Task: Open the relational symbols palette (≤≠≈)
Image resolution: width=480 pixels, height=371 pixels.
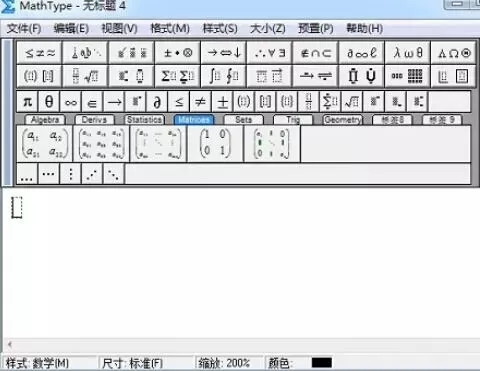Action: tap(39, 53)
